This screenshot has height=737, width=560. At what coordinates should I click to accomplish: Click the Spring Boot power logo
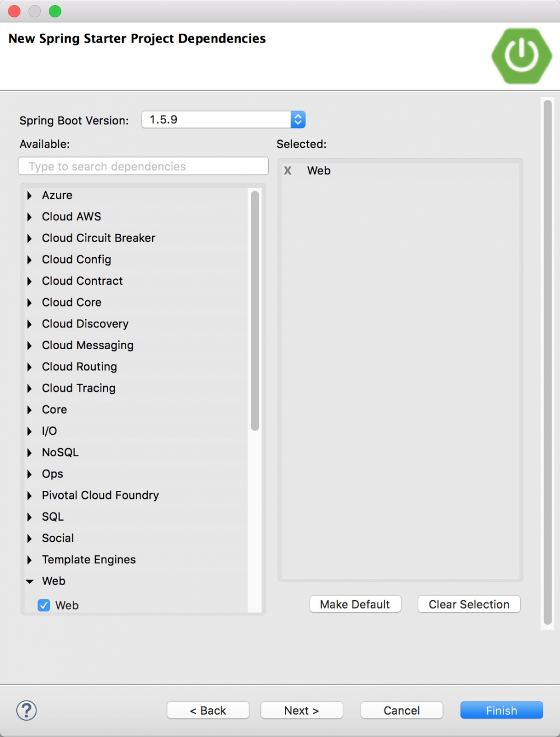click(x=521, y=56)
